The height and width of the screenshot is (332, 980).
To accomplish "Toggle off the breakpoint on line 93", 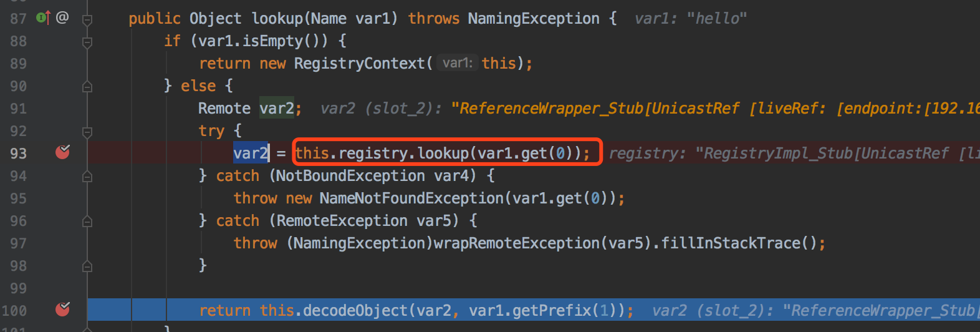I will (62, 152).
